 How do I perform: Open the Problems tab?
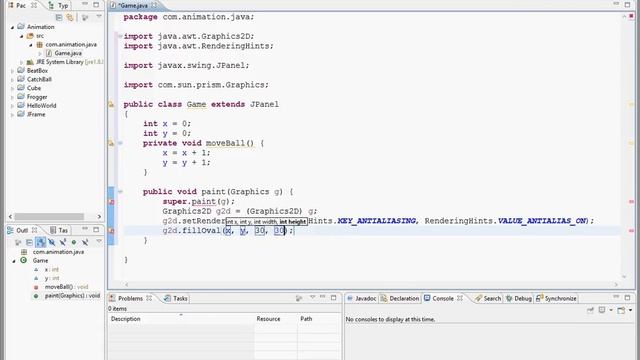click(130, 298)
